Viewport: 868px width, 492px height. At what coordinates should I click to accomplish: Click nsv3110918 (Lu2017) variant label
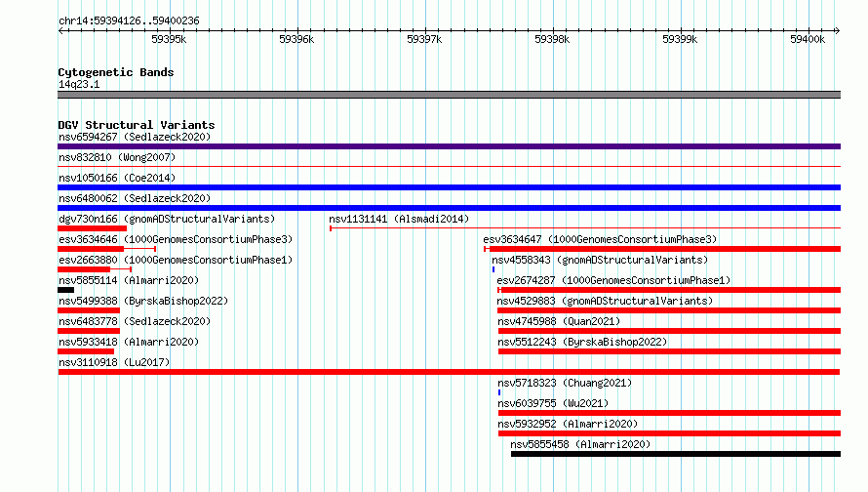[x=114, y=362]
